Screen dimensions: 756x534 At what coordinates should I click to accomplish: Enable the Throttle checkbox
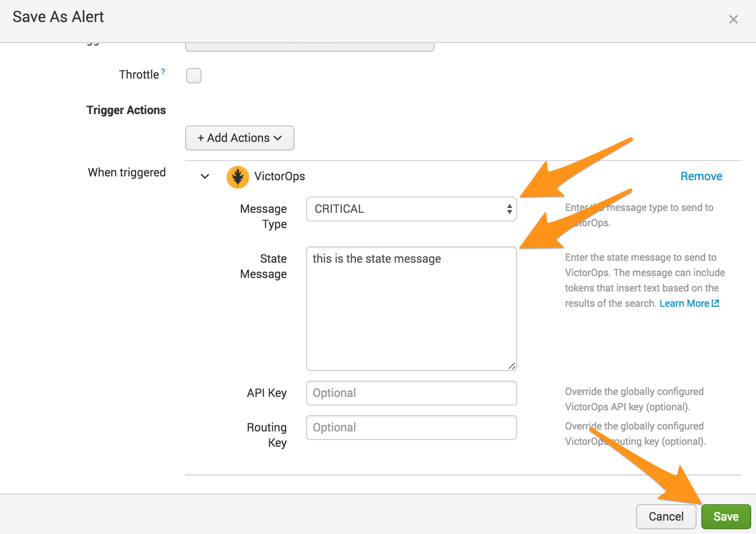click(x=194, y=76)
